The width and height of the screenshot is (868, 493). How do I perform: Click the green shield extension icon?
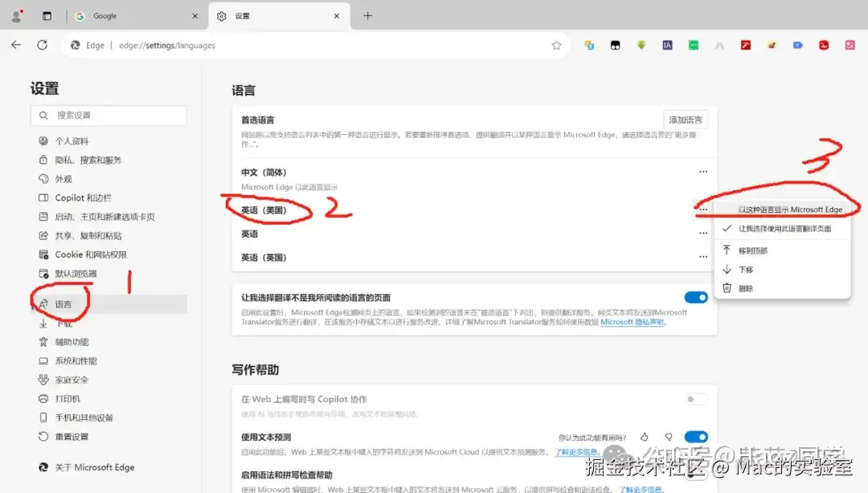(x=641, y=46)
